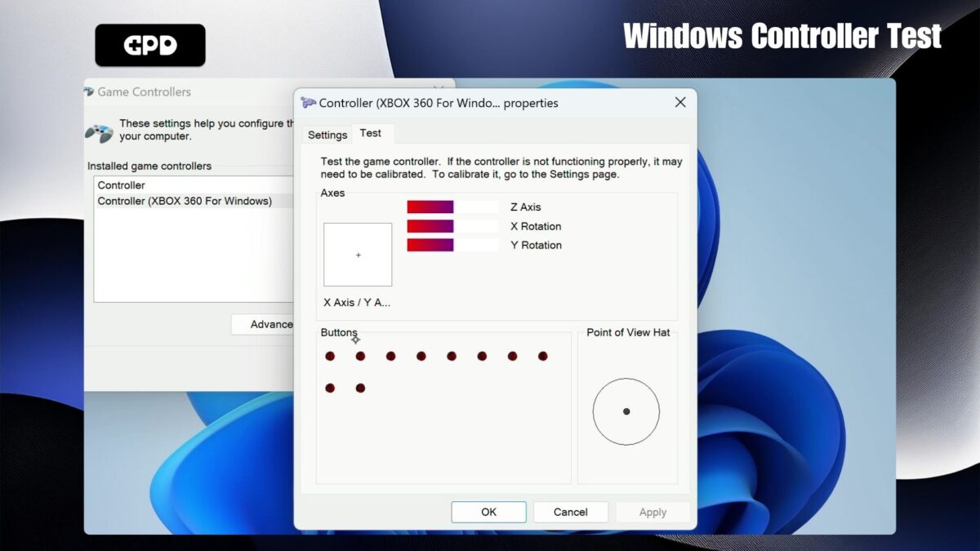Click the Apply button
The image size is (980, 551).
(652, 512)
